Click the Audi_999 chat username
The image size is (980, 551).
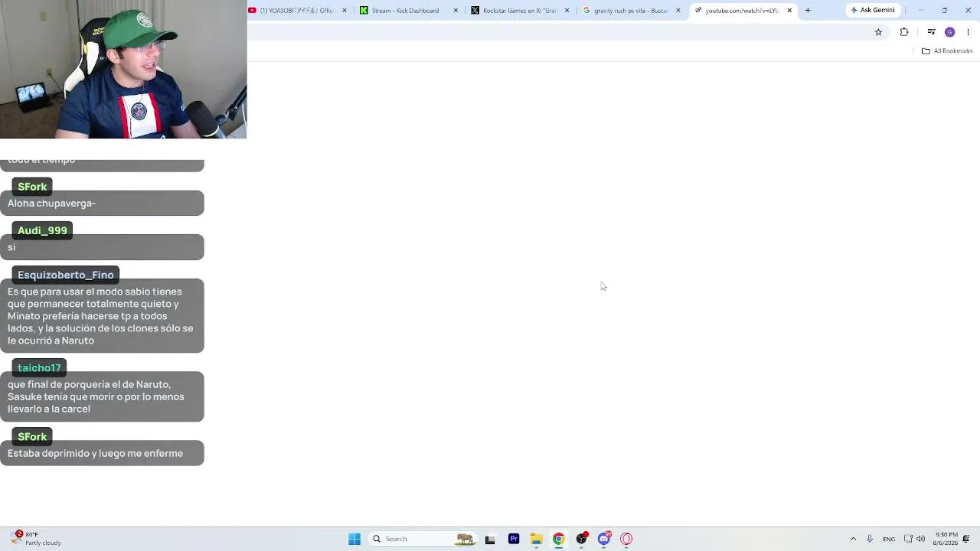42,230
